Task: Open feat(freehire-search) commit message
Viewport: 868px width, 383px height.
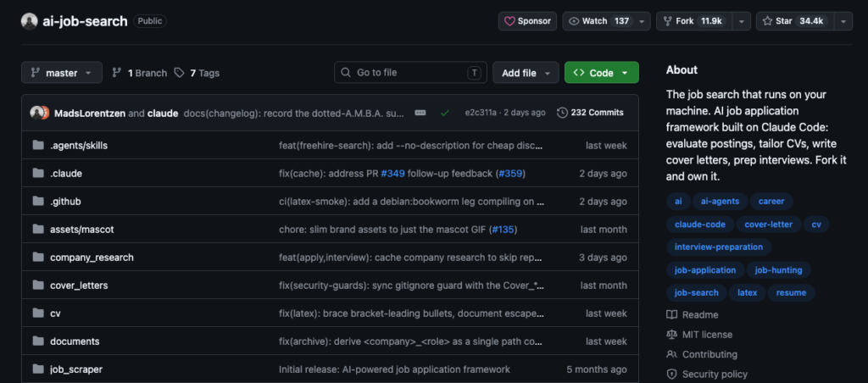Action: point(411,146)
